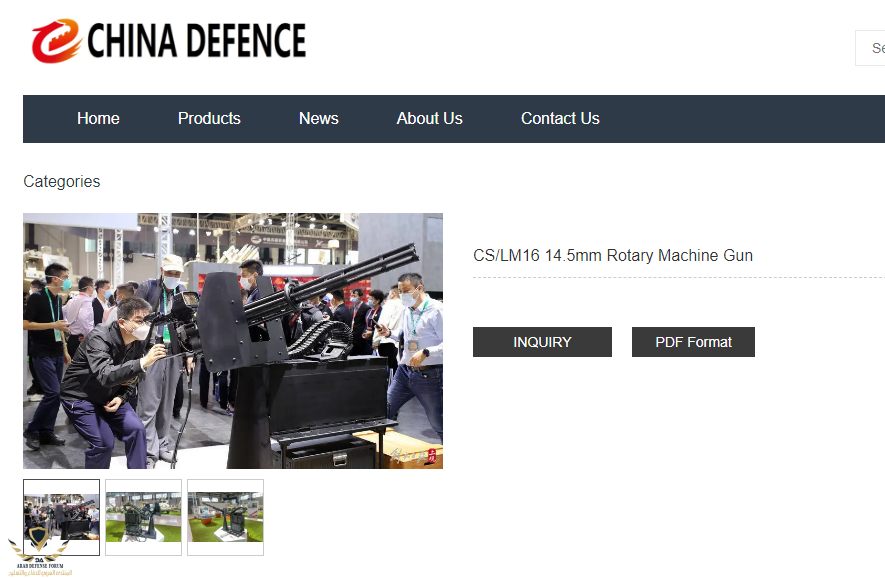885x578 pixels.
Task: Click the CHINA DEFENCE logo text
Action: coord(196,42)
